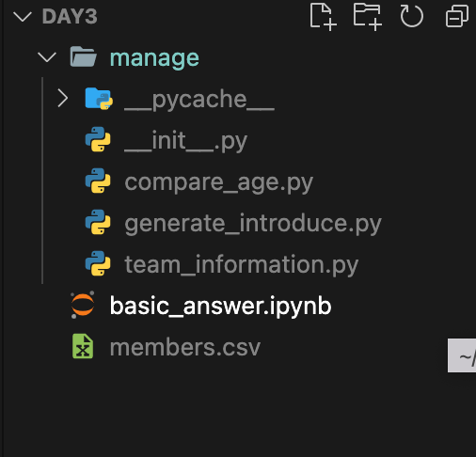Click the manage folder icon
The width and height of the screenshot is (476, 457).
pyautogui.click(x=83, y=56)
